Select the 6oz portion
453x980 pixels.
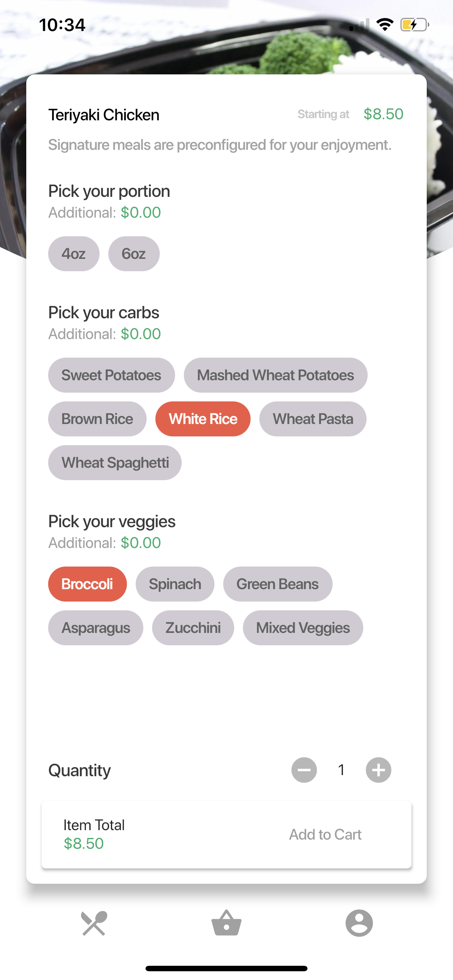coord(133,254)
